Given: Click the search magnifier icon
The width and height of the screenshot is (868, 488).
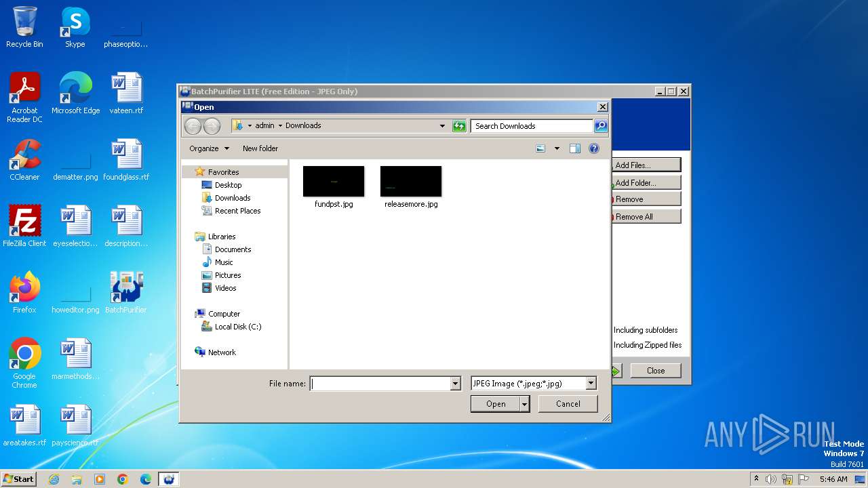Looking at the screenshot, I should point(601,125).
